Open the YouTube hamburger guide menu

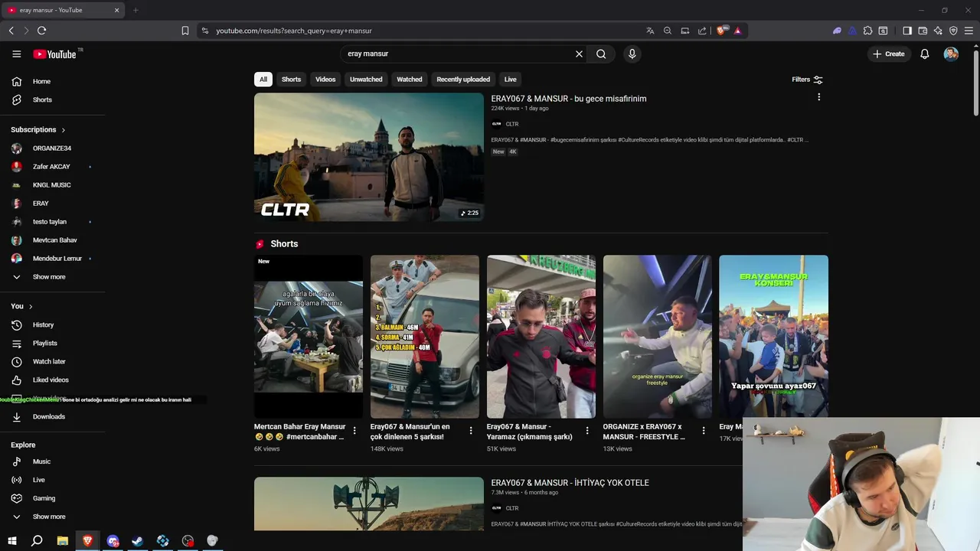(x=17, y=54)
